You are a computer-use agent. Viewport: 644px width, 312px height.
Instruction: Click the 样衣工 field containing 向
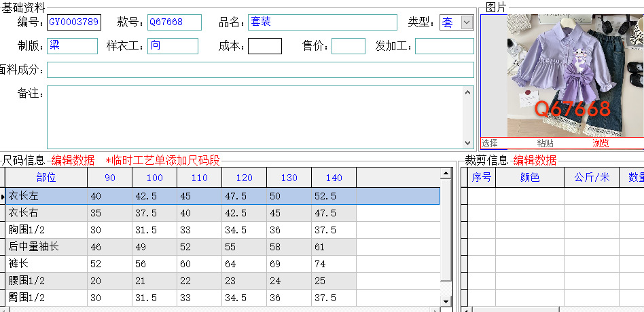(x=173, y=46)
